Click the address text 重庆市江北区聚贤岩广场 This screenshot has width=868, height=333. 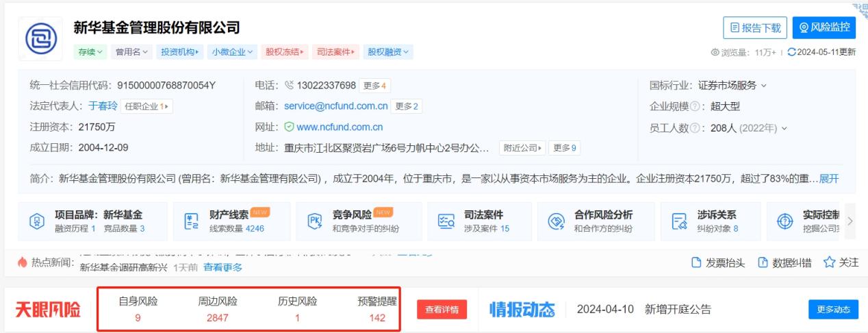point(387,147)
